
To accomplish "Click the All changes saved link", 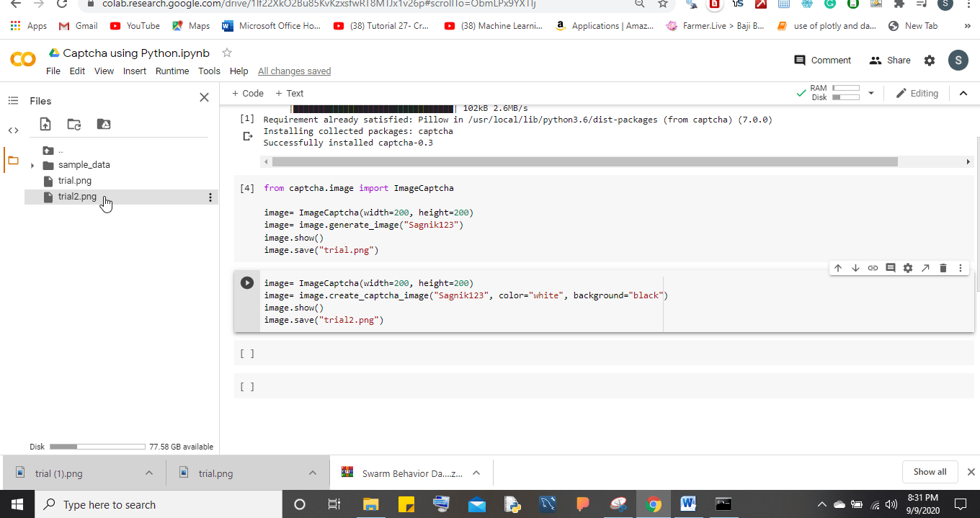I will pyautogui.click(x=294, y=71).
